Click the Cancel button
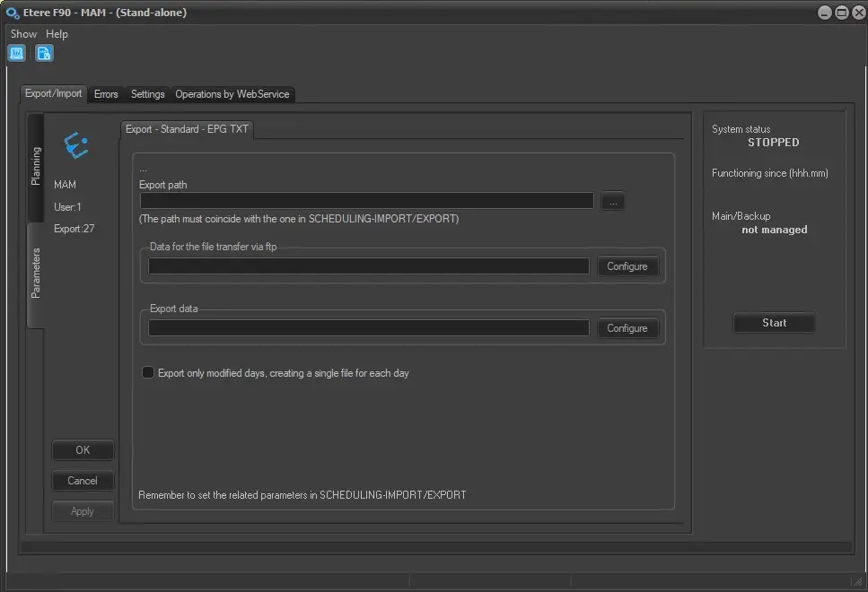The height and width of the screenshot is (592, 868). coord(83,481)
